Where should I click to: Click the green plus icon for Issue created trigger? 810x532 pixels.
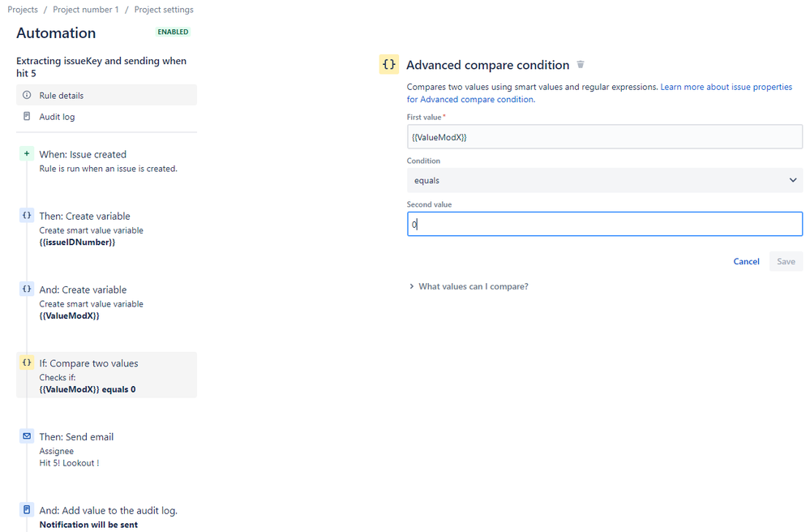coord(27,153)
